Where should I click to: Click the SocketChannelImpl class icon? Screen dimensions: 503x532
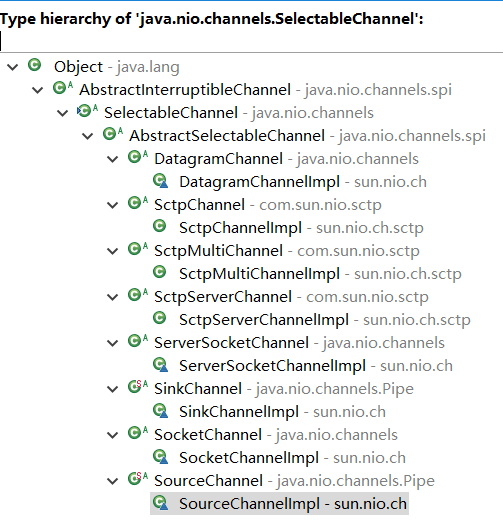160,457
